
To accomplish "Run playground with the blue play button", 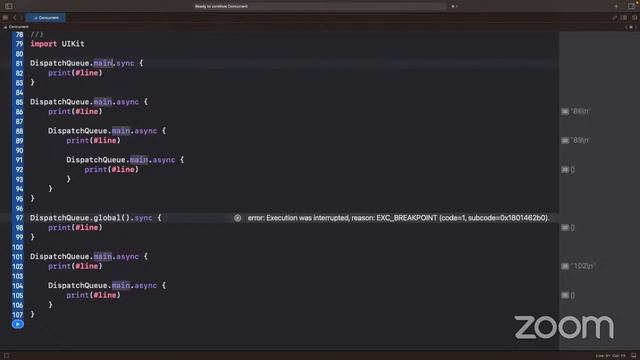I will click(18, 324).
